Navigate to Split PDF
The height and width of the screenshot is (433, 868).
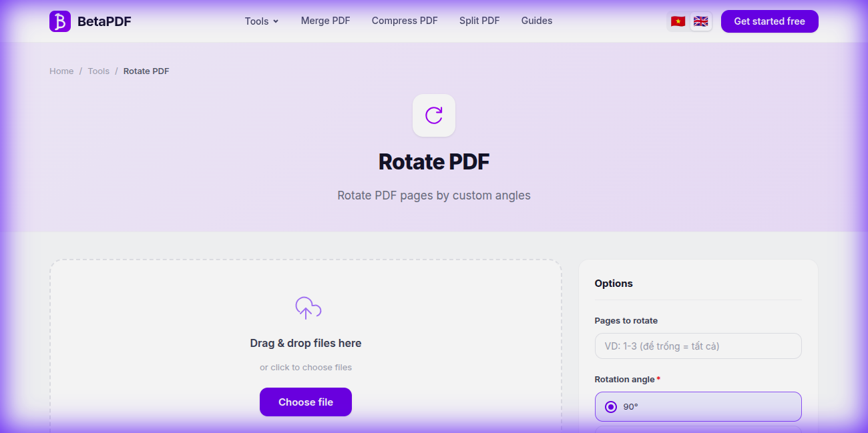point(479,21)
